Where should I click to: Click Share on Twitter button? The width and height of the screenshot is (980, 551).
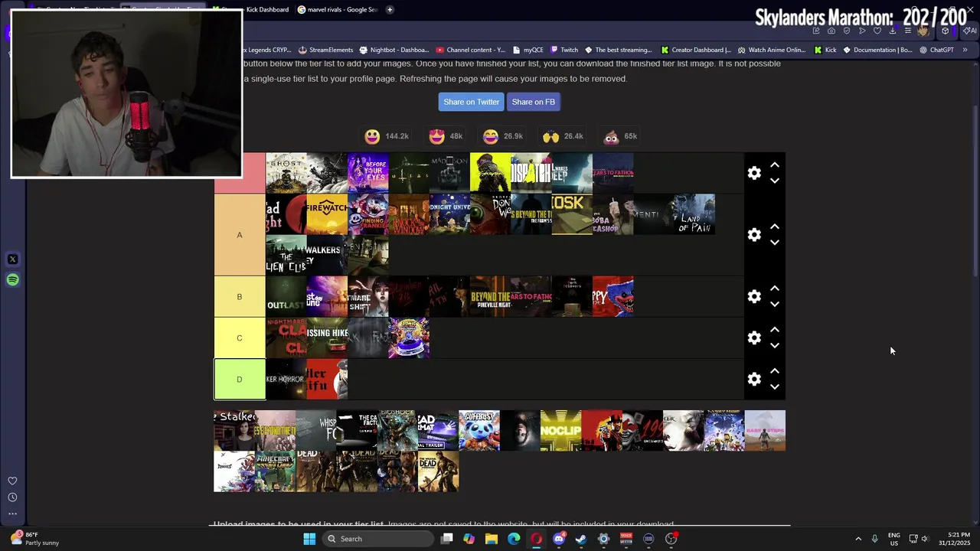pos(471,102)
